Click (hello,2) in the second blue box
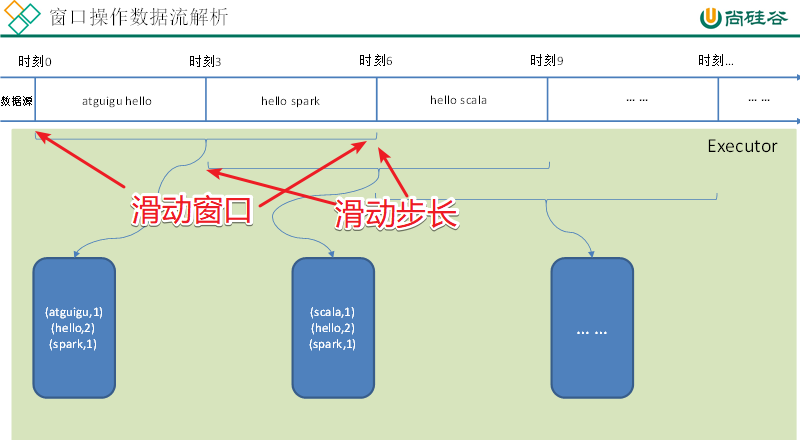Image resolution: width=800 pixels, height=440 pixels. [333, 328]
